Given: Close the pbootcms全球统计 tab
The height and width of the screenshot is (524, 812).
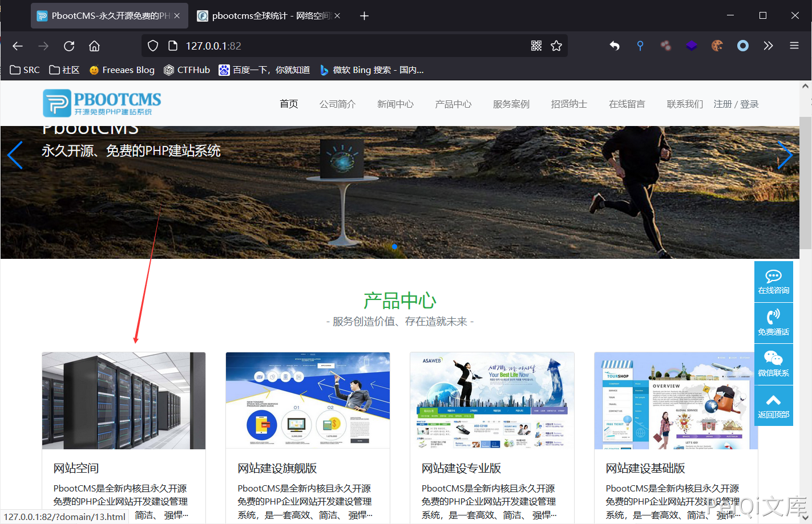Looking at the screenshot, I should point(337,16).
